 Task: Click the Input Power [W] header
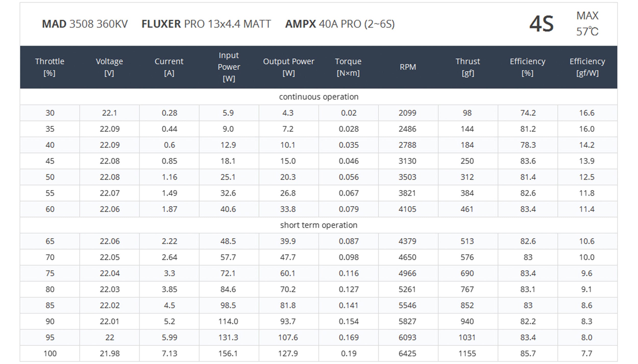(229, 67)
